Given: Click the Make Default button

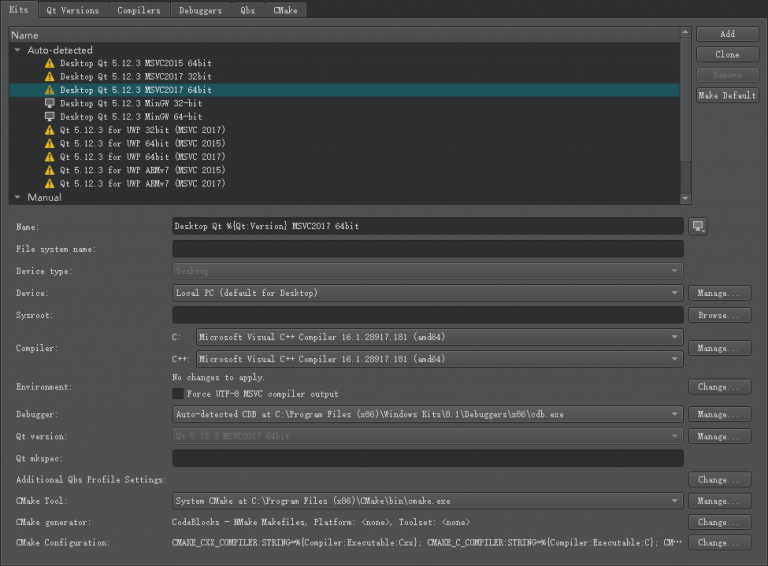Looking at the screenshot, I should pyautogui.click(x=727, y=95).
